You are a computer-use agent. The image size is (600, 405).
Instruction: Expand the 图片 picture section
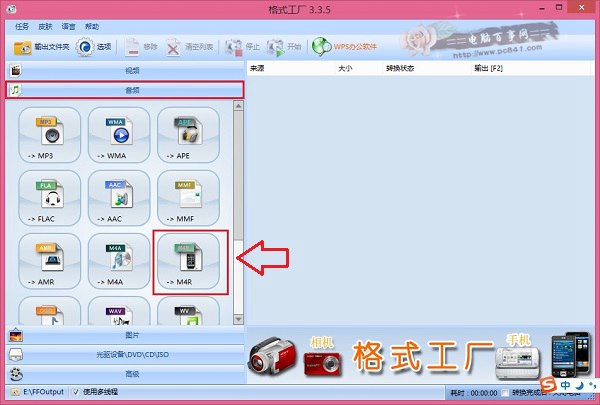click(125, 335)
